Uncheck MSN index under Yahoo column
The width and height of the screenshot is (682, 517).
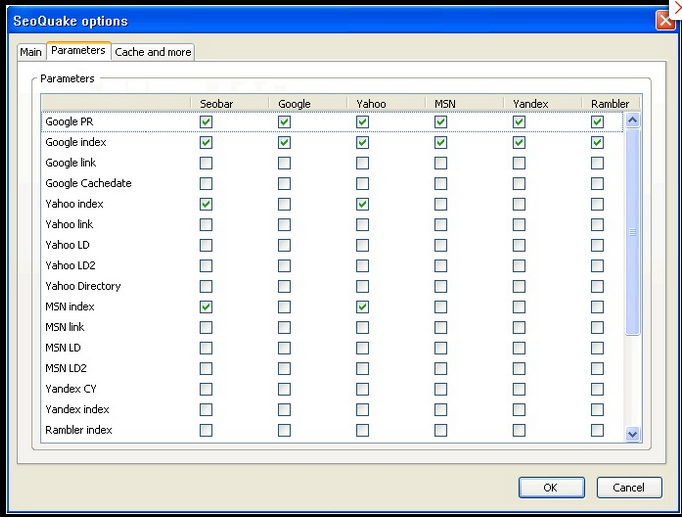coord(362,307)
